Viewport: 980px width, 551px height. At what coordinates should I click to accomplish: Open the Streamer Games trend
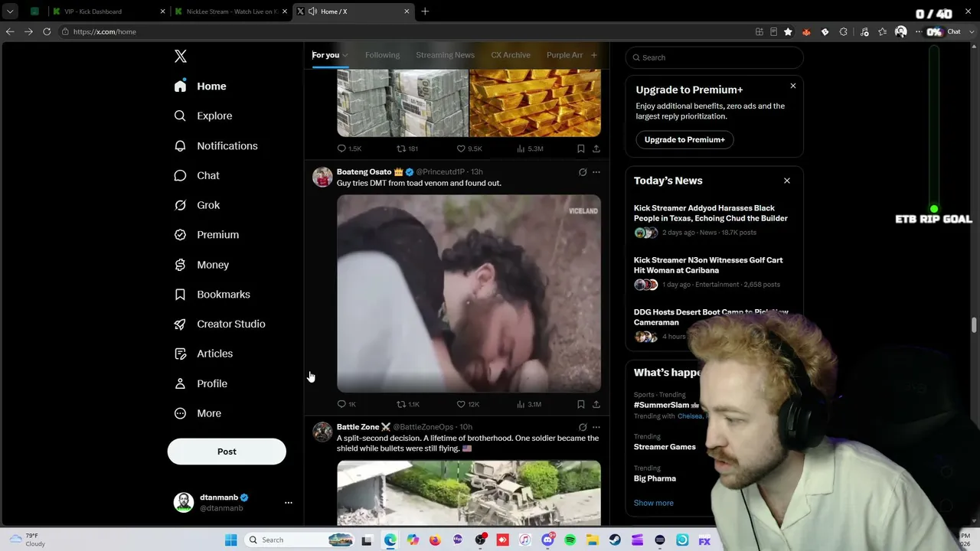pyautogui.click(x=665, y=447)
